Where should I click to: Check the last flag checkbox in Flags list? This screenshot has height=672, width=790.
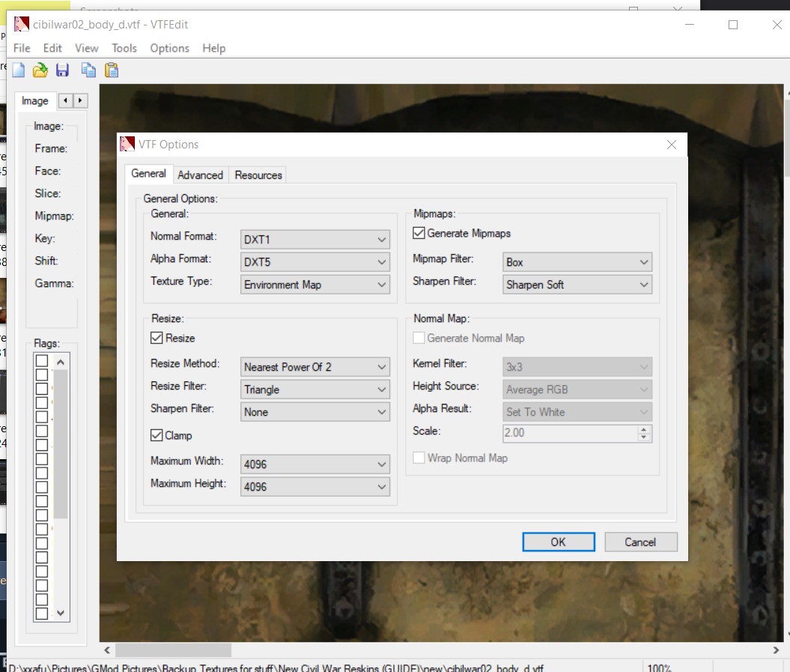[x=42, y=613]
